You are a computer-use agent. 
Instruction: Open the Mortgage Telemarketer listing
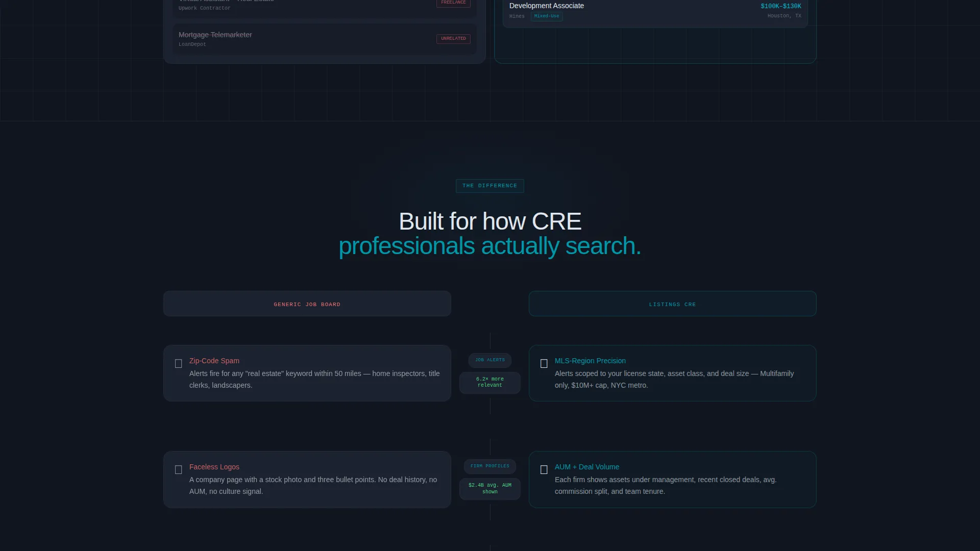tap(324, 39)
